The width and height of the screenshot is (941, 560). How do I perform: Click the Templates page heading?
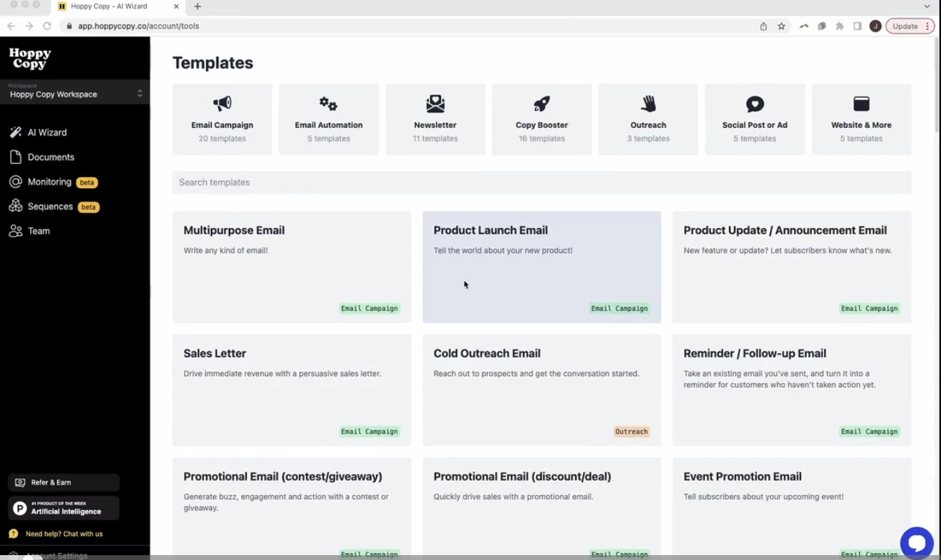coord(213,63)
